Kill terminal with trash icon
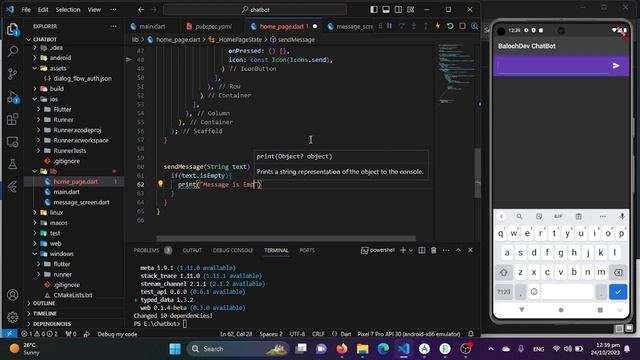The width and height of the screenshot is (640, 360). coord(433,250)
